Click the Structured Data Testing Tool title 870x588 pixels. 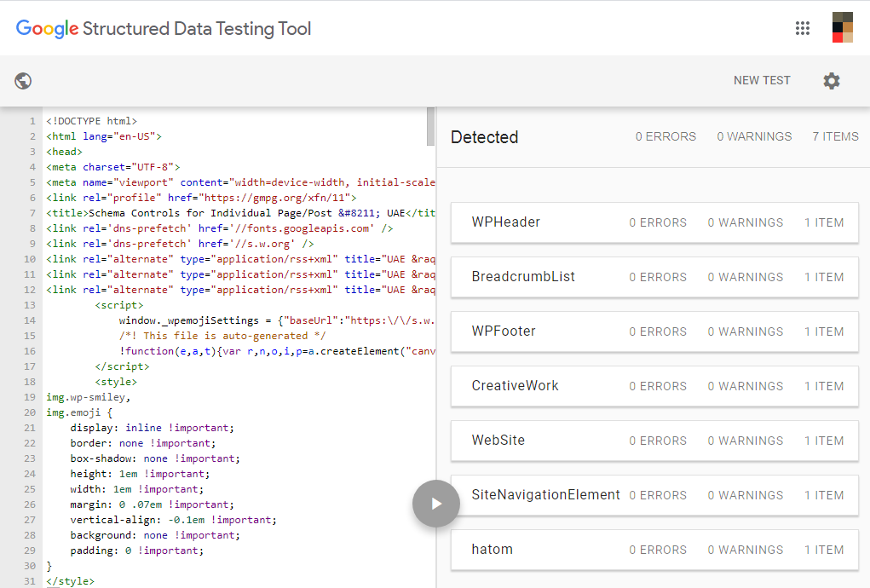tap(197, 29)
